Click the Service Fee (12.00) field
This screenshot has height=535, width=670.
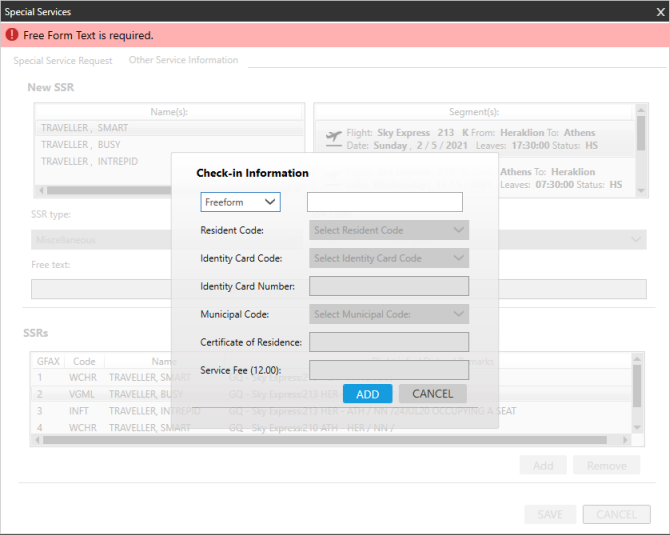(x=388, y=370)
